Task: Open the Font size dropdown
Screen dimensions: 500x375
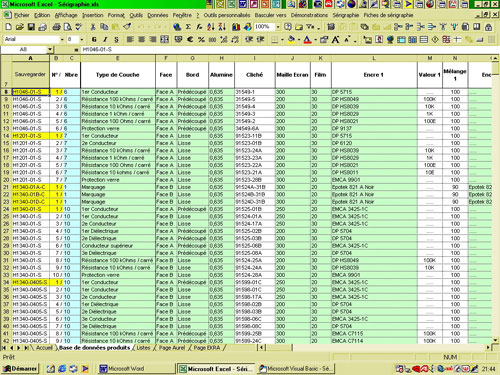Action: click(x=82, y=39)
